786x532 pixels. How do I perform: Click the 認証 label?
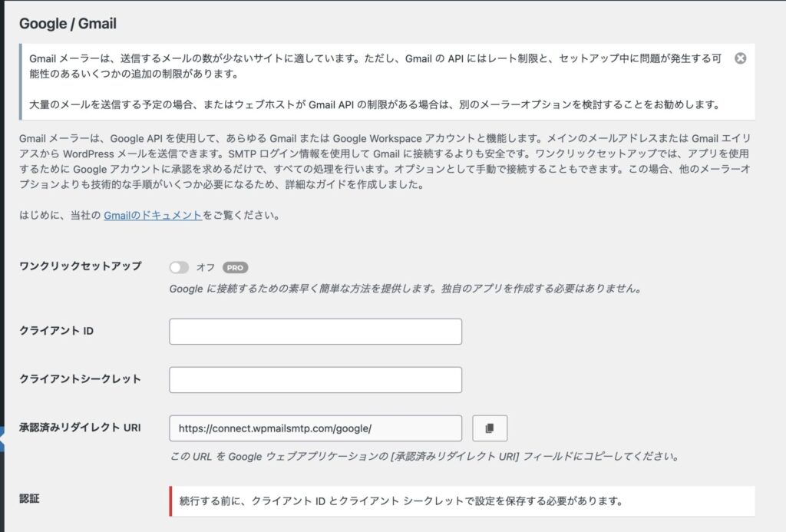(x=29, y=498)
